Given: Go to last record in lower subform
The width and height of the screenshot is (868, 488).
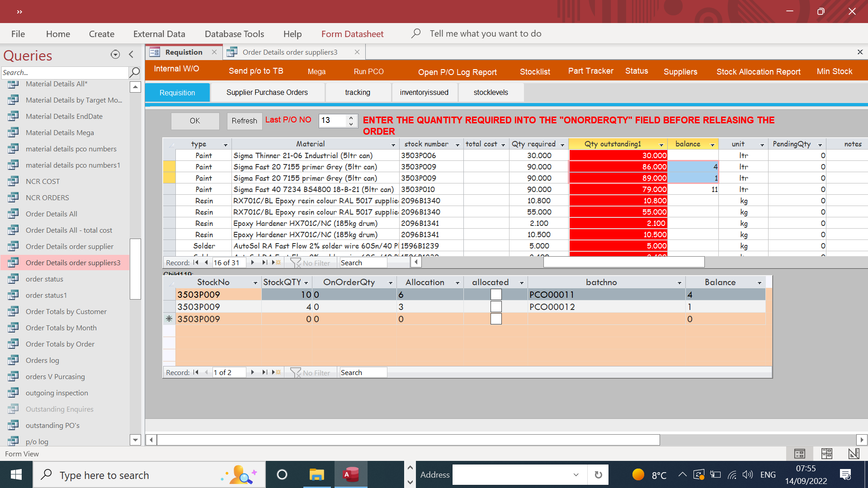Looking at the screenshot, I should click(x=264, y=372).
